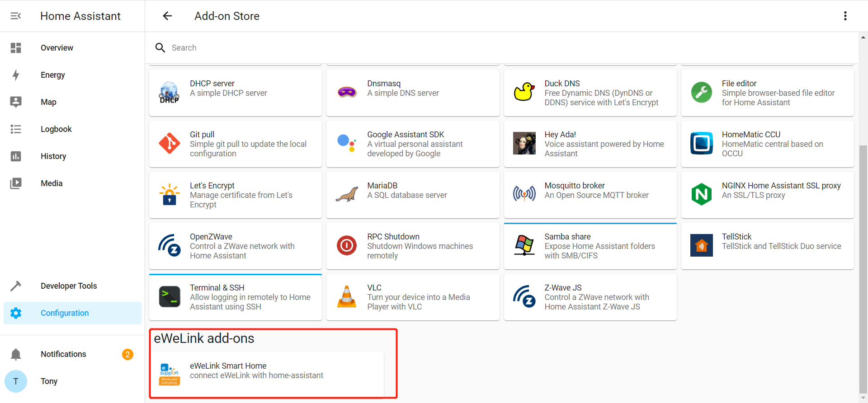Click the 'eWeLink add-ons' section heading
Viewport: 868px width, 403px height.
[x=204, y=338]
